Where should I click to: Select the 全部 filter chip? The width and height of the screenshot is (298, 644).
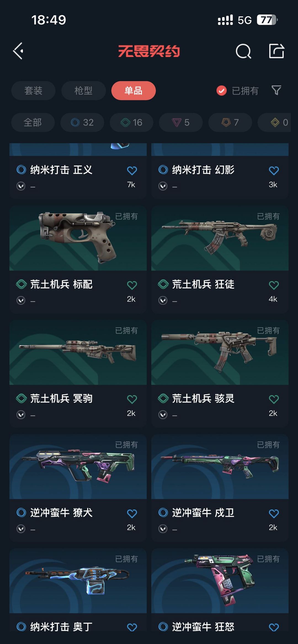(33, 122)
